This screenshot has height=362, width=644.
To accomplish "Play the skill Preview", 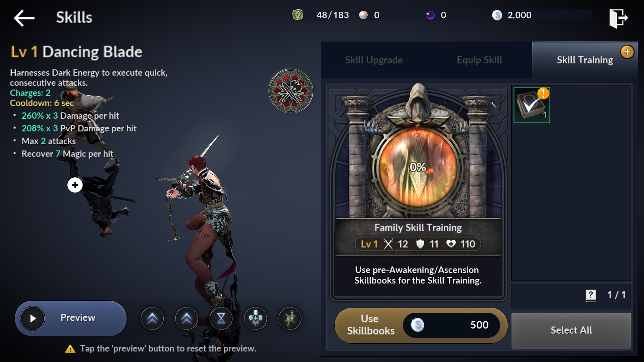I will (71, 318).
